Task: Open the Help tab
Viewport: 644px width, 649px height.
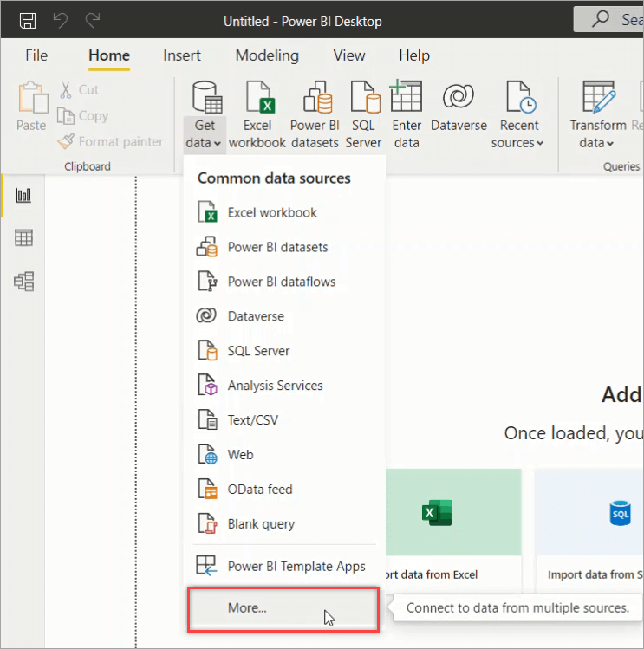Action: point(414,55)
